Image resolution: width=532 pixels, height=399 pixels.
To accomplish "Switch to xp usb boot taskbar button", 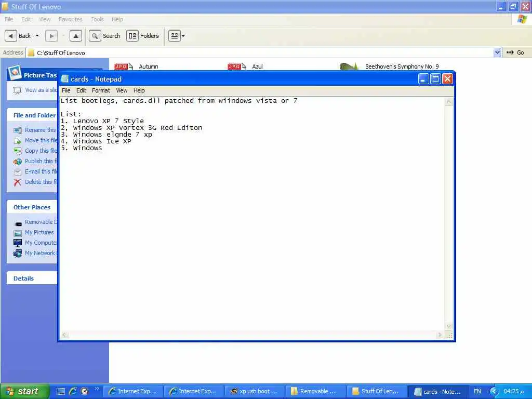I will (x=255, y=391).
